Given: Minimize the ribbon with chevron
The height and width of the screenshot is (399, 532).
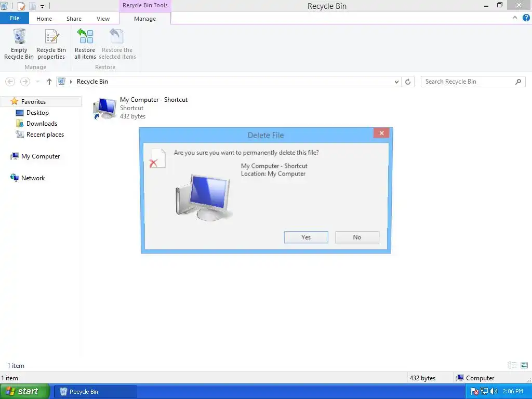Looking at the screenshot, I should pyautogui.click(x=515, y=18).
